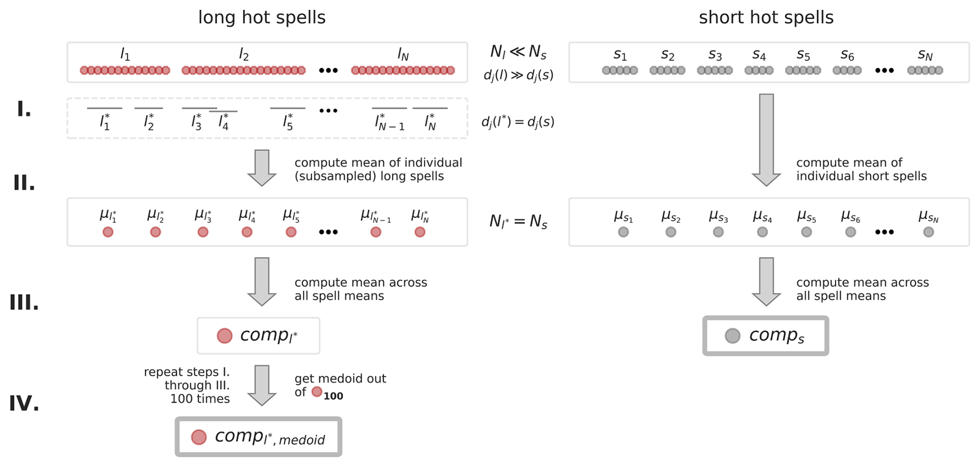This screenshot has width=980, height=467.
Task: Select the gray dot cluster under s1
Action: click(619, 70)
